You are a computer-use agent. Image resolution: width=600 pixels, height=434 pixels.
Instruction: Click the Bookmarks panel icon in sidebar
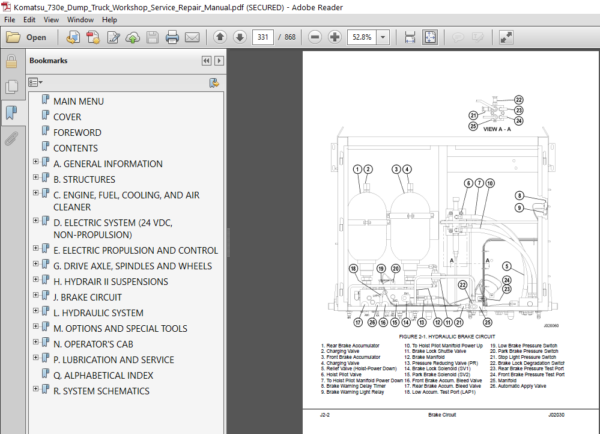click(11, 113)
